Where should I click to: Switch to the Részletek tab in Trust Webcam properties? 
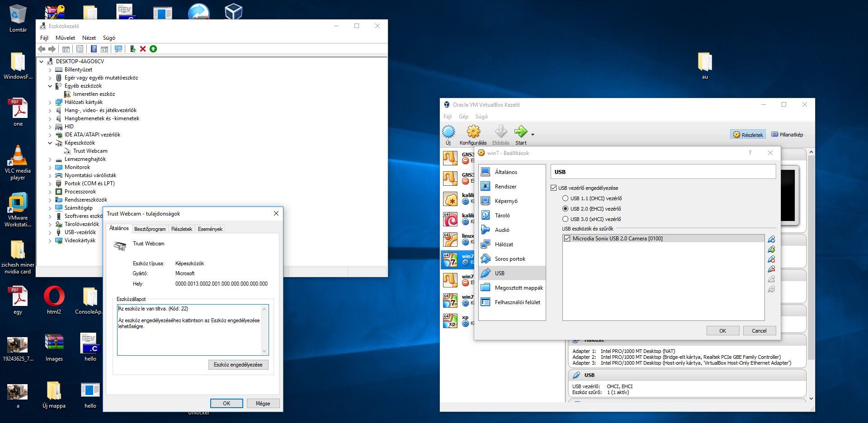(x=182, y=229)
